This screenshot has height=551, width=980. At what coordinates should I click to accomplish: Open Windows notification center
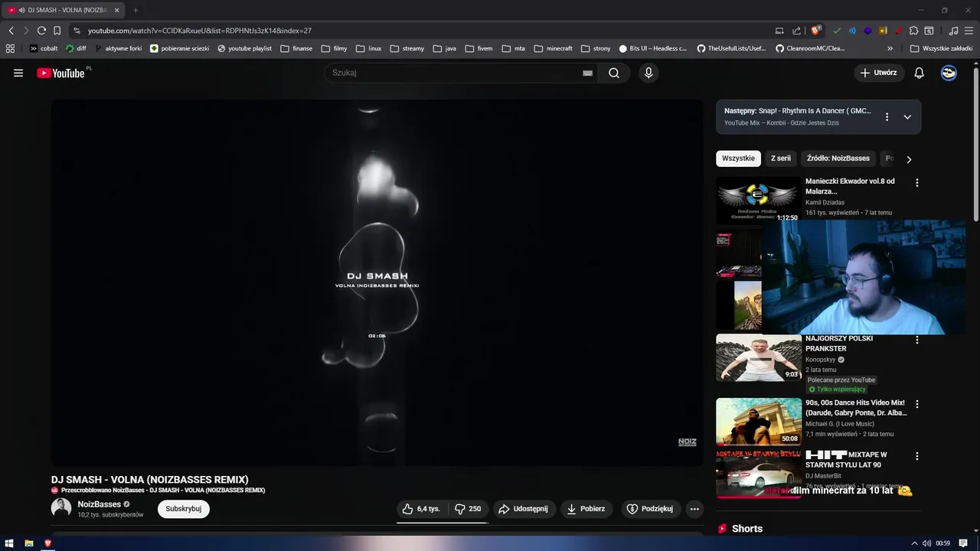coord(964,543)
